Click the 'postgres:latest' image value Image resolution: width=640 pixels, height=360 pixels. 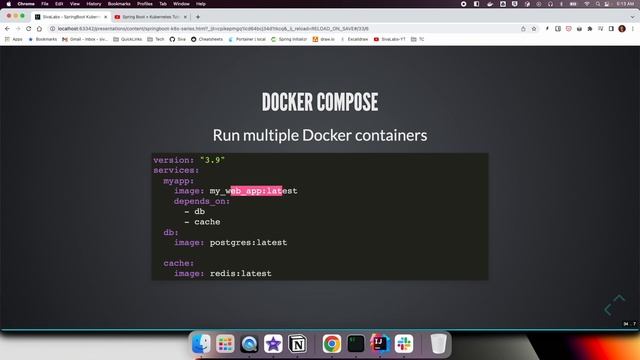[x=248, y=242]
